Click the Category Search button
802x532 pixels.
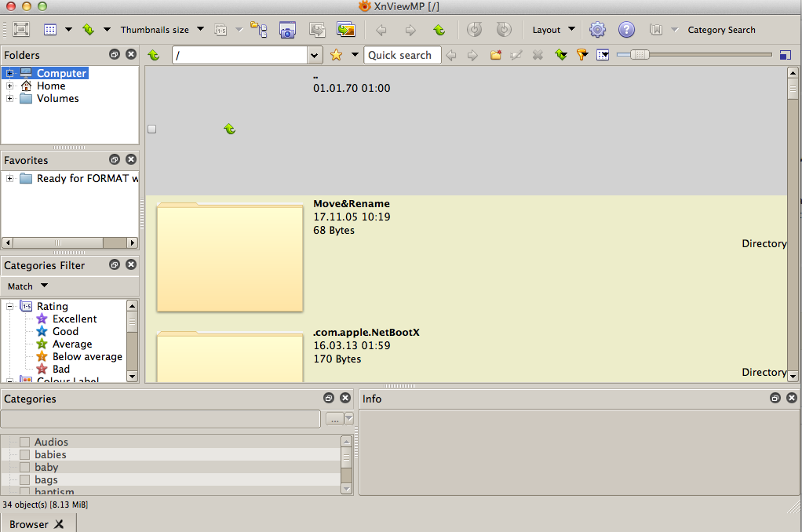[721, 30]
